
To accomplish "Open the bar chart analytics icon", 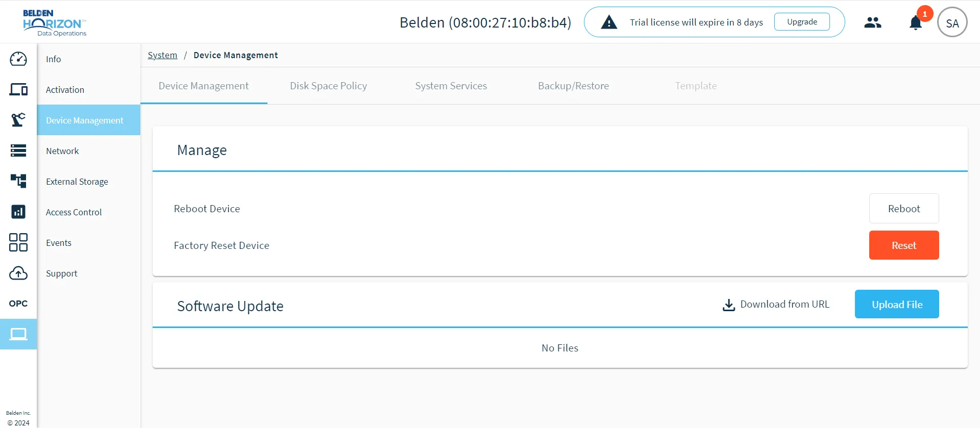I will [x=18, y=212].
